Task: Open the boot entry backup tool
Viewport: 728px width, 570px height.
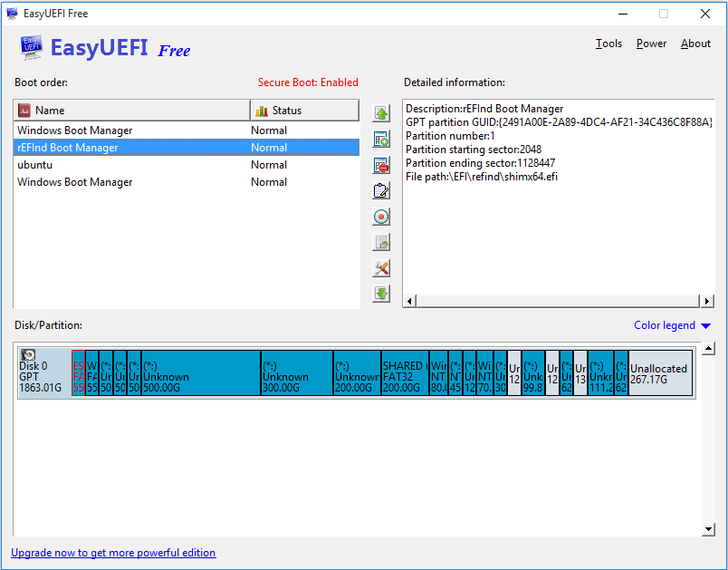Action: 381,242
